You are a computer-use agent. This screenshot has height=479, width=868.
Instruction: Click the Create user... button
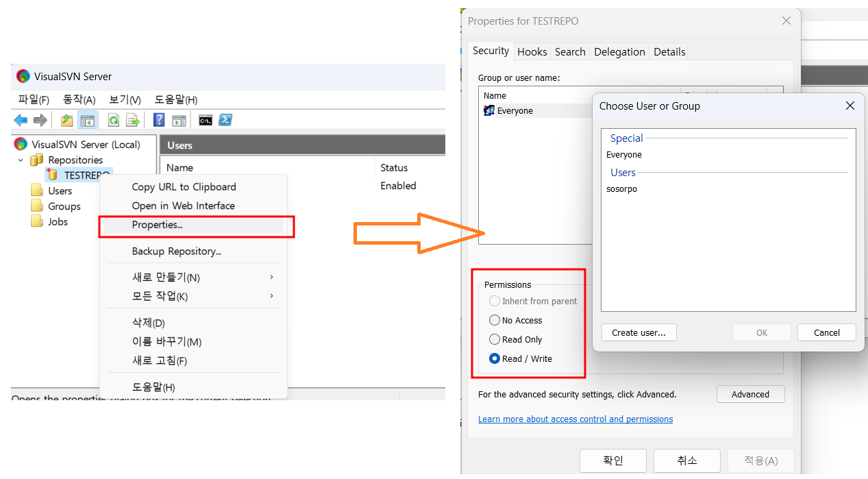point(638,332)
